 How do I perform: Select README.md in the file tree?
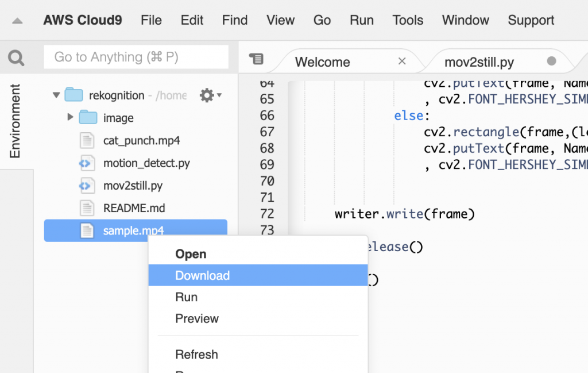tap(134, 208)
